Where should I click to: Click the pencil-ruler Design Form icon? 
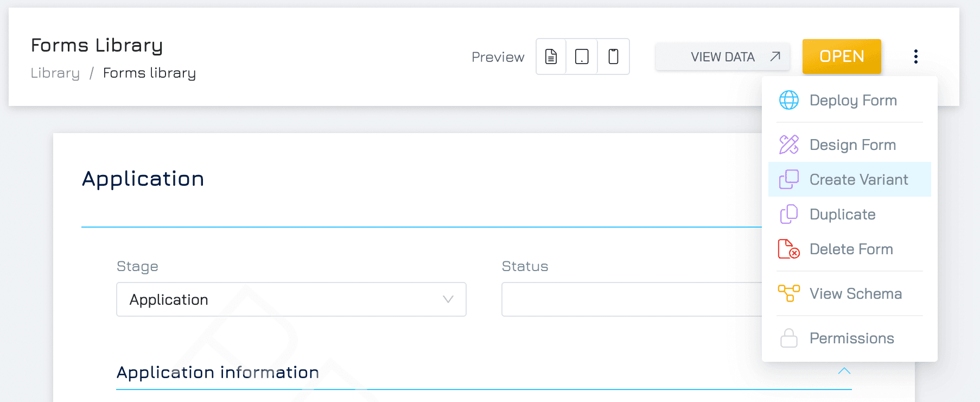pos(789,145)
